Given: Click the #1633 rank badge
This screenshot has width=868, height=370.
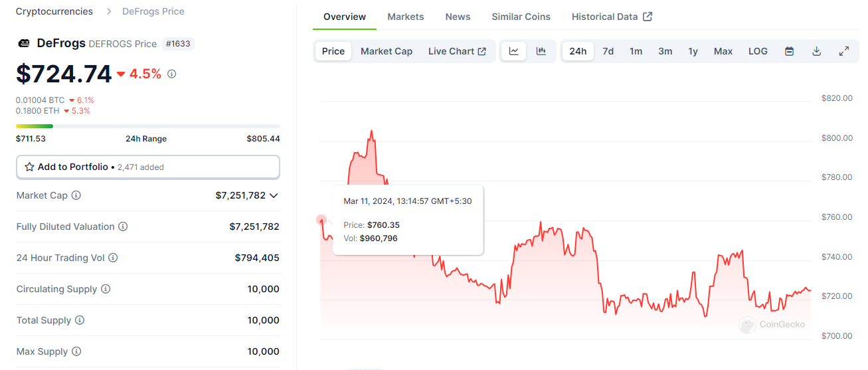Looking at the screenshot, I should click(x=178, y=44).
